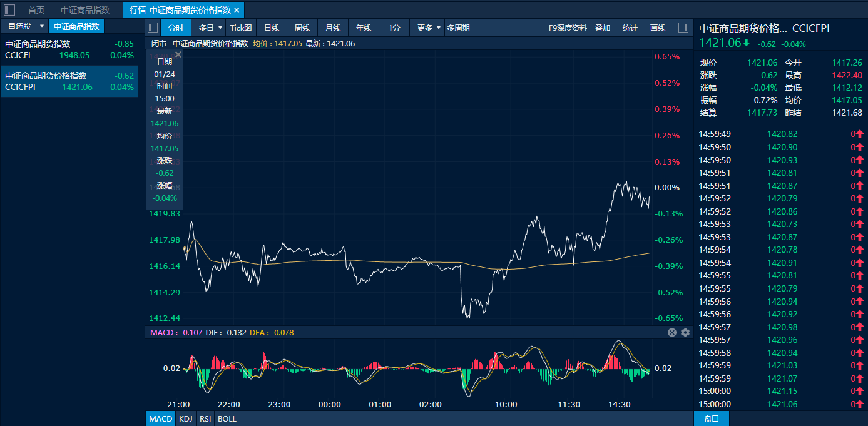Toggle the right quote panel icon
Screen dimensions: 868x426
[683, 28]
